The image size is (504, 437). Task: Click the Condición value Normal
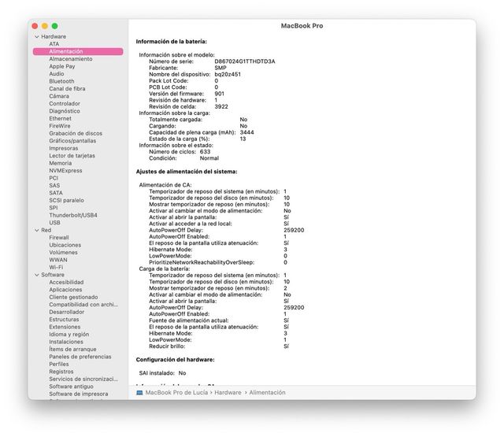click(209, 158)
